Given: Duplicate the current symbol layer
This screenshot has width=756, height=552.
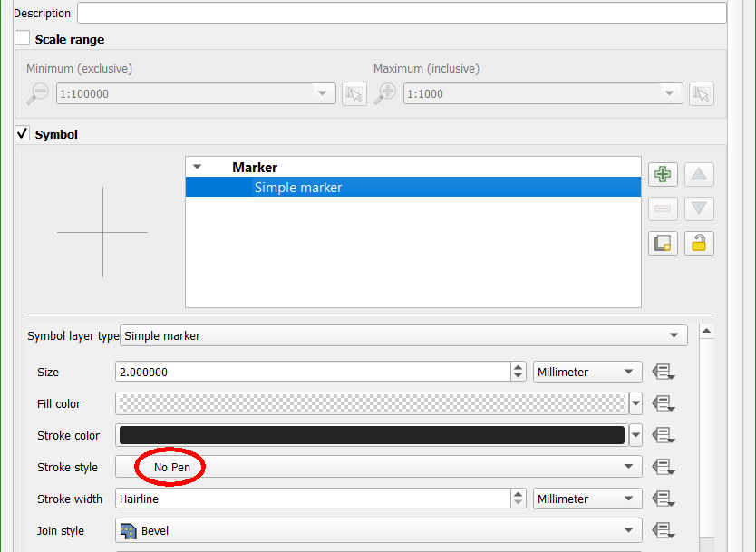Looking at the screenshot, I should 663,244.
